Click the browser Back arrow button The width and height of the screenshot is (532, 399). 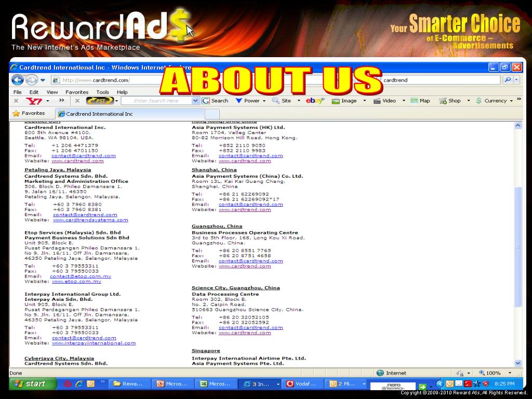18,80
